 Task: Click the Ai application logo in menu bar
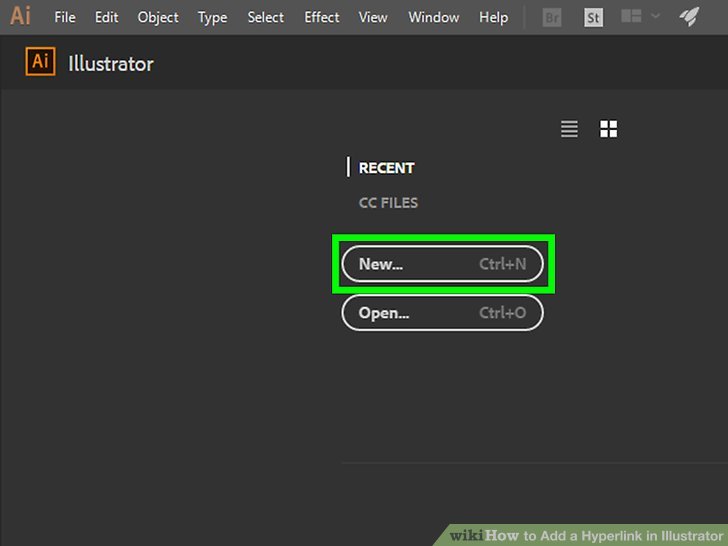(20, 17)
